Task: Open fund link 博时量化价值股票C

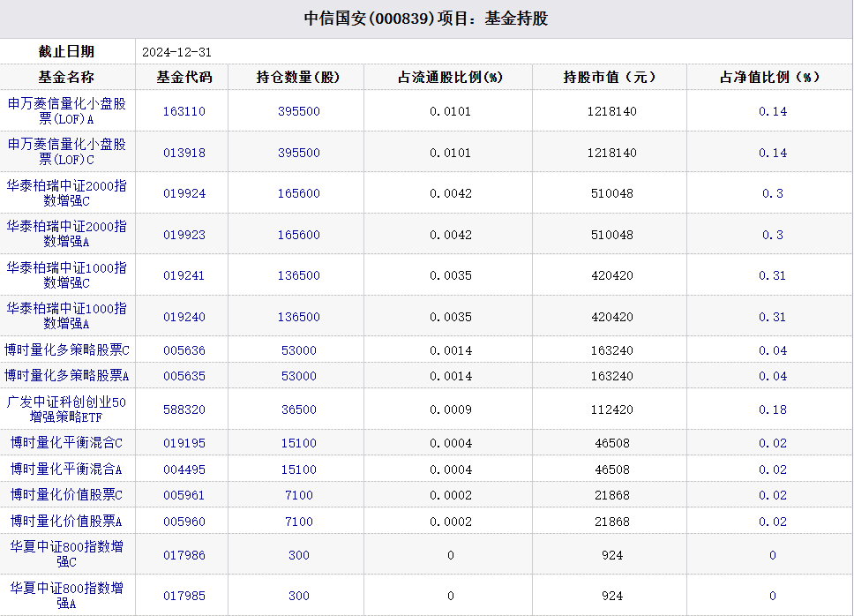Action: click(67, 495)
